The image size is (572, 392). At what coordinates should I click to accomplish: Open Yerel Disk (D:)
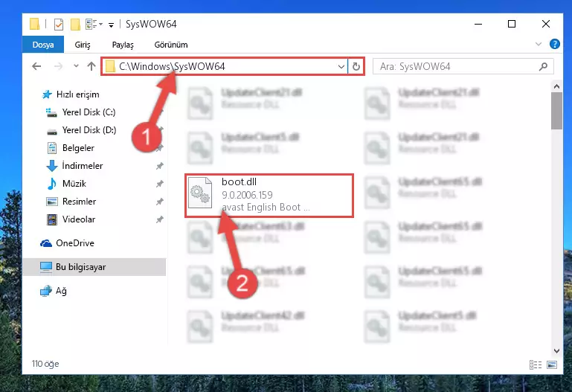pos(89,130)
